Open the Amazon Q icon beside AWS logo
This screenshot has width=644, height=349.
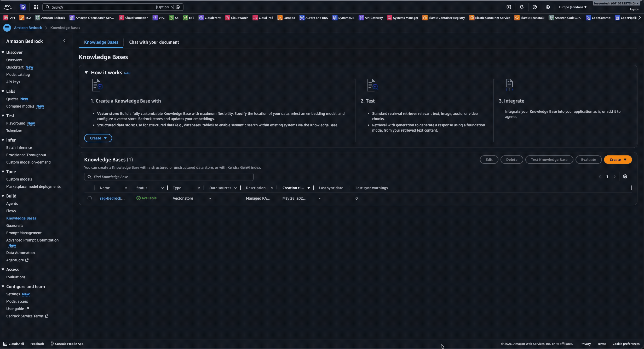(x=23, y=7)
